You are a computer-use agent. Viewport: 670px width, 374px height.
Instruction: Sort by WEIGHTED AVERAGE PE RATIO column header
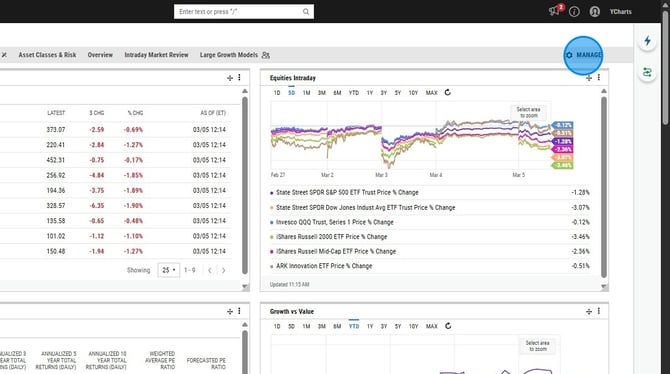161,360
